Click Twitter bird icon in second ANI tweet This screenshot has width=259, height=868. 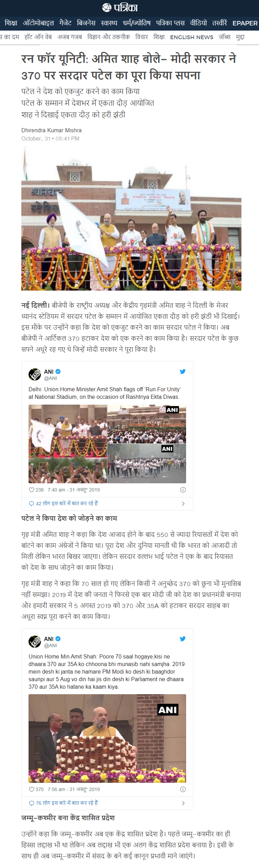(183, 639)
